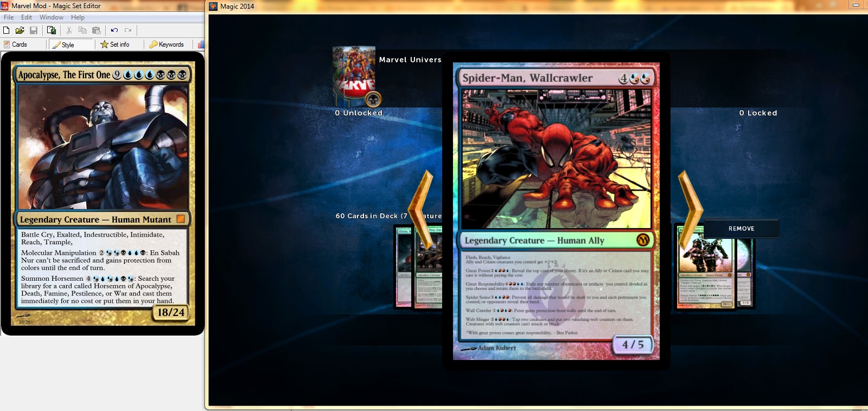Click the Marvel Univers title text
Viewport: 868px width, 411px height.
pyautogui.click(x=410, y=60)
